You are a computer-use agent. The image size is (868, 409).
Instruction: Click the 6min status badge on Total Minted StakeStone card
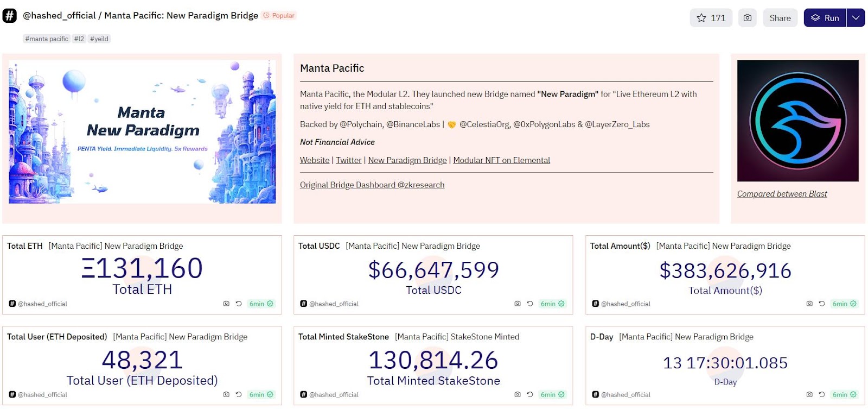pos(552,394)
